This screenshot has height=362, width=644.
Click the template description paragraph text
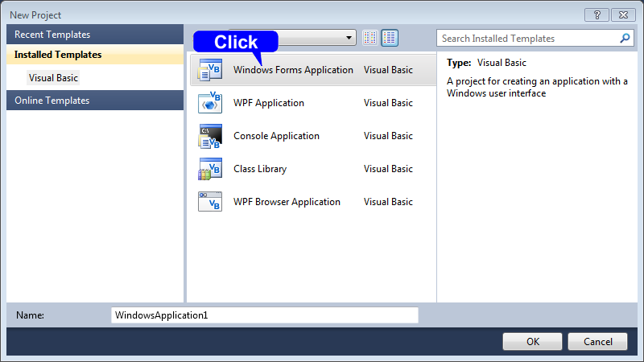[537, 87]
